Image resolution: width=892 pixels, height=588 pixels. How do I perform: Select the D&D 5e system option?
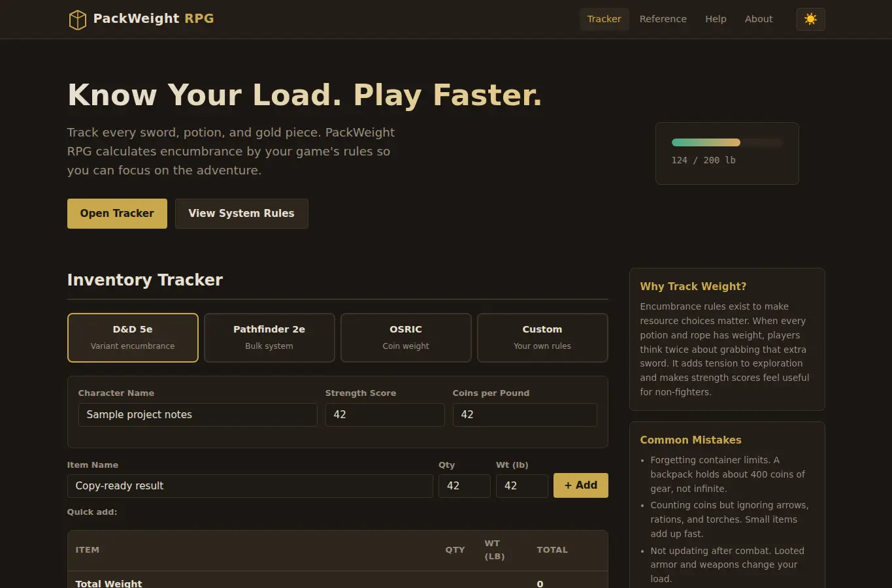click(133, 338)
